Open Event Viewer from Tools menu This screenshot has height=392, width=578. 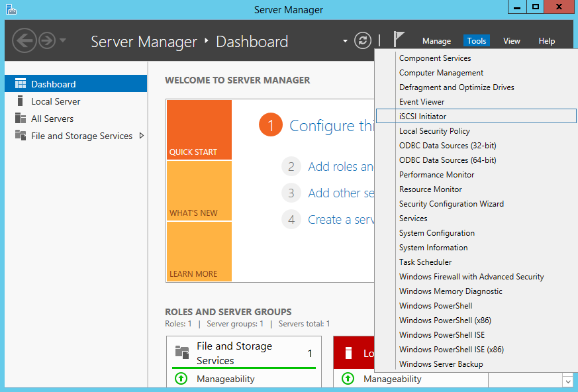[422, 102]
